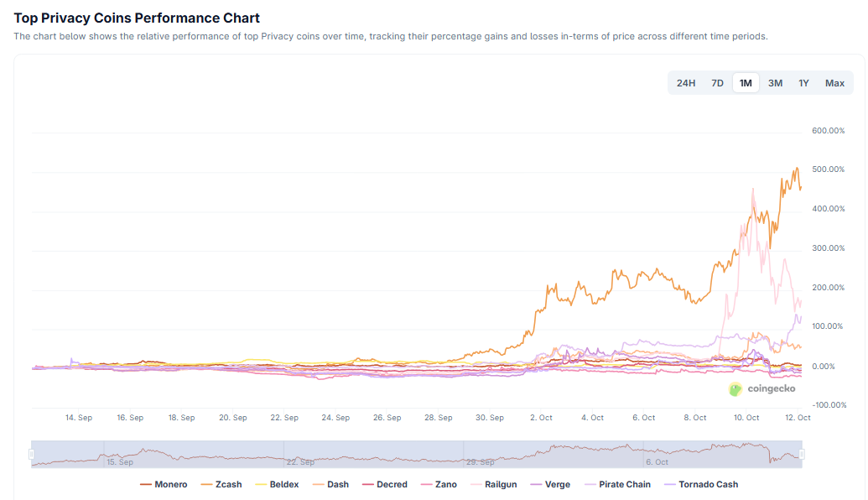Select Max time range
This screenshot has height=500, width=868.
[x=834, y=83]
